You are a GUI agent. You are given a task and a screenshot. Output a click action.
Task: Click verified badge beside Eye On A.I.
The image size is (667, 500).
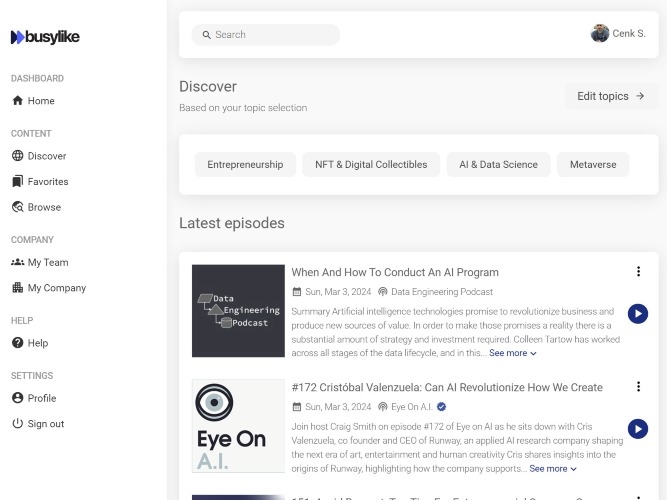pyautogui.click(x=442, y=407)
